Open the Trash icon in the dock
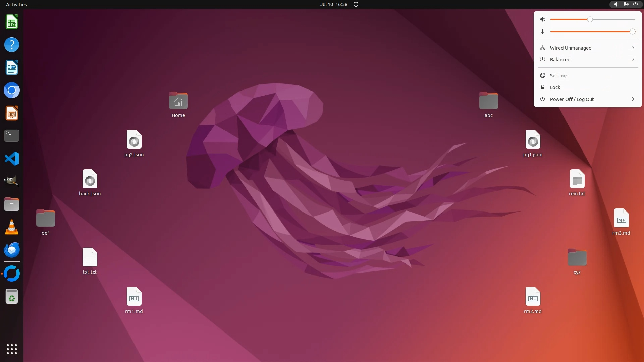This screenshot has height=362, width=644. click(x=12, y=297)
